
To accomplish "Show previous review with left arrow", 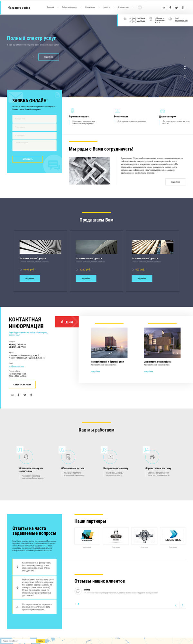I will pos(176,605).
